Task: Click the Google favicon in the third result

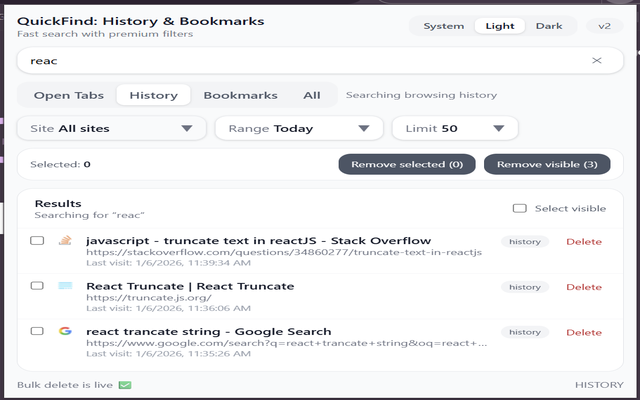Action: [x=65, y=331]
